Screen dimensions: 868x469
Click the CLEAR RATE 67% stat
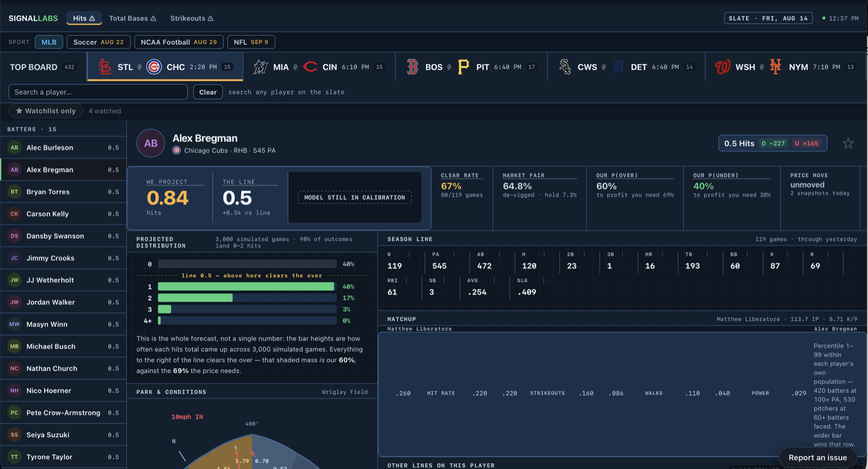pos(462,185)
